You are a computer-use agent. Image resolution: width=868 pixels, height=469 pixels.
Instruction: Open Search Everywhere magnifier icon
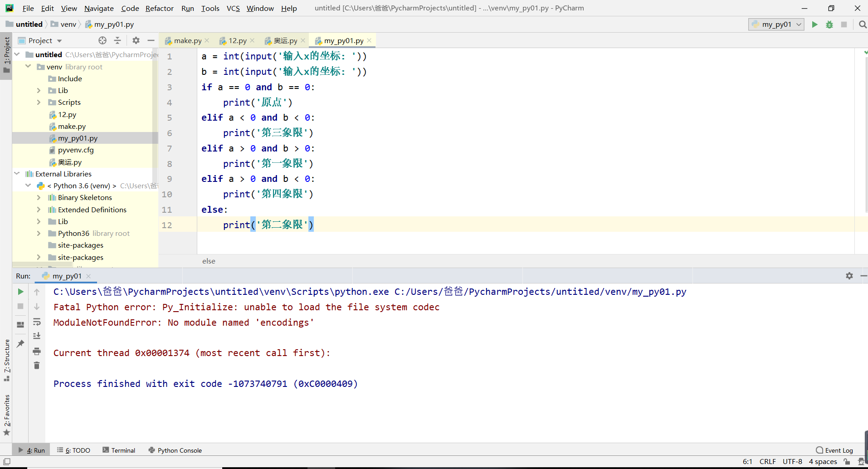863,24
